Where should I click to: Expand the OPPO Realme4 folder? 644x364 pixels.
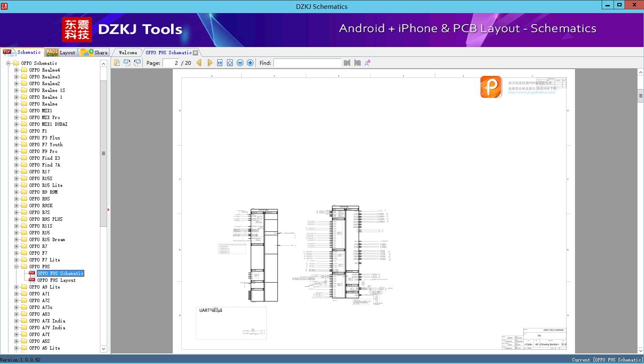(x=16, y=70)
